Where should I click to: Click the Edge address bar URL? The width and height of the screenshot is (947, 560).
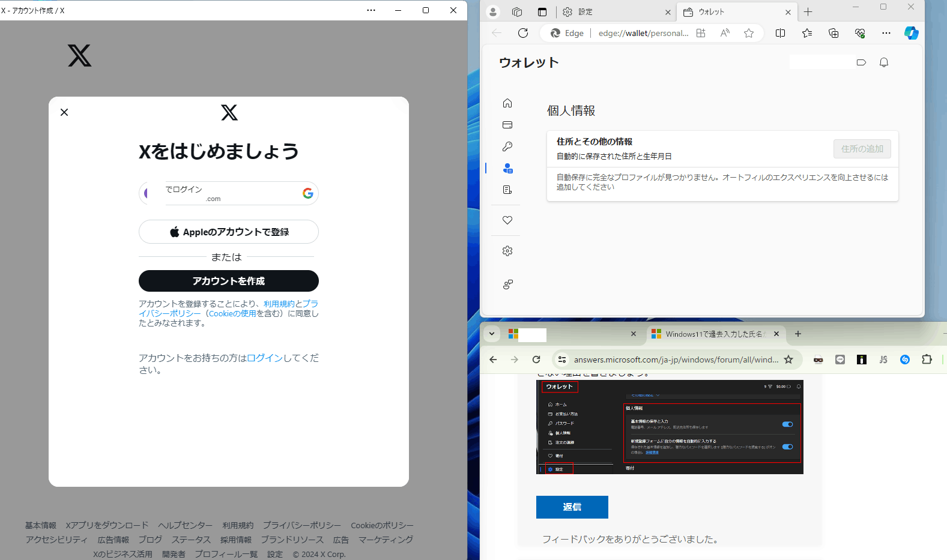pos(643,33)
